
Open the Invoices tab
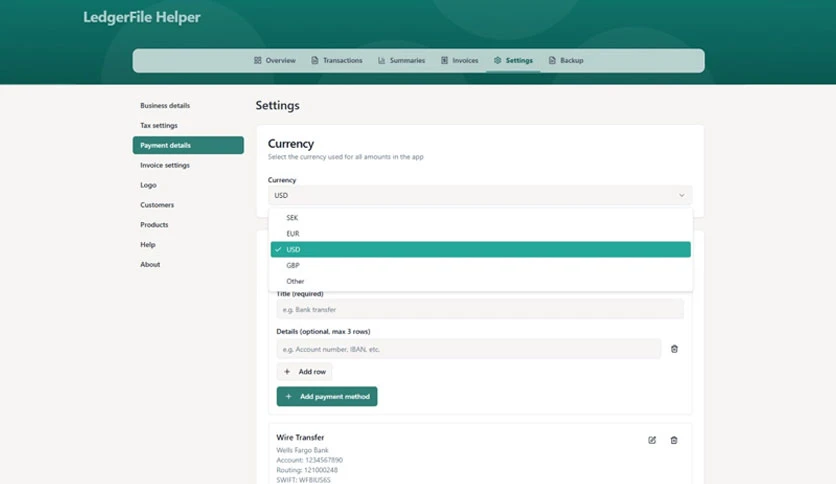point(460,60)
